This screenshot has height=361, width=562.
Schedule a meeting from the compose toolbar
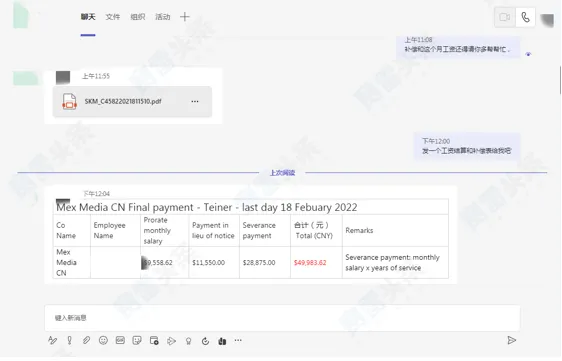coord(154,341)
